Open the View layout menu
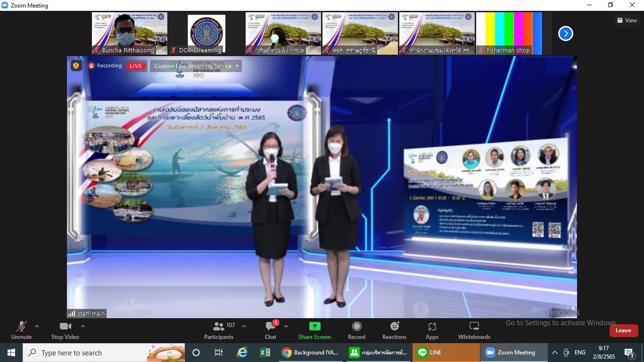644x362 pixels. pyautogui.click(x=627, y=20)
